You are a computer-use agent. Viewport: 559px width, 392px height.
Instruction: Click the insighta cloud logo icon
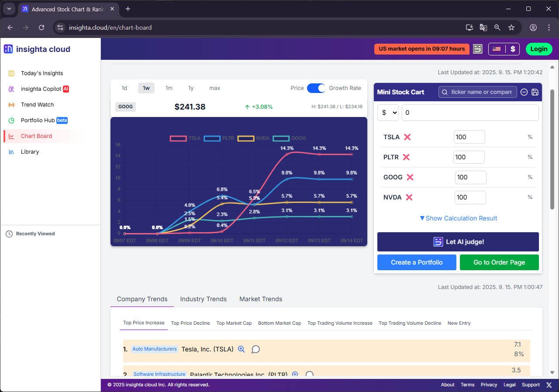pos(8,49)
